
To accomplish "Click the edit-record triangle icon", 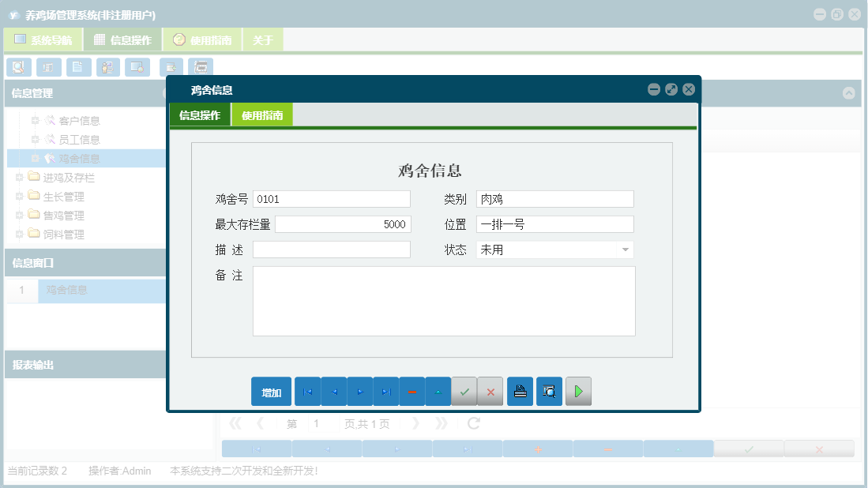I will point(438,391).
